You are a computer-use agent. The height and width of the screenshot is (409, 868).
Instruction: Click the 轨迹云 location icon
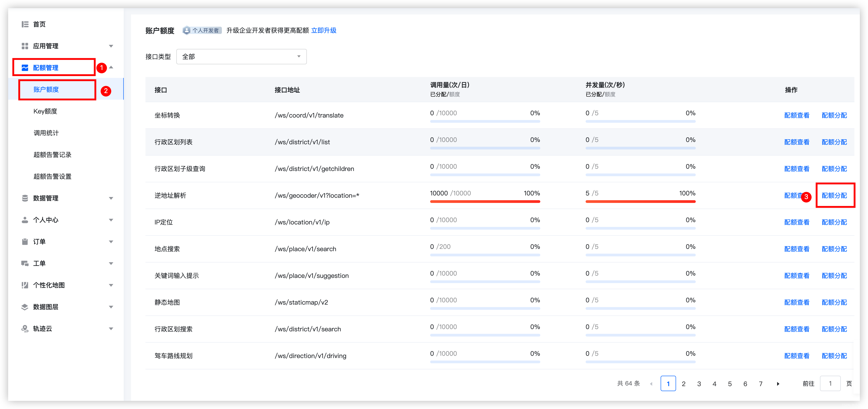(x=25, y=329)
